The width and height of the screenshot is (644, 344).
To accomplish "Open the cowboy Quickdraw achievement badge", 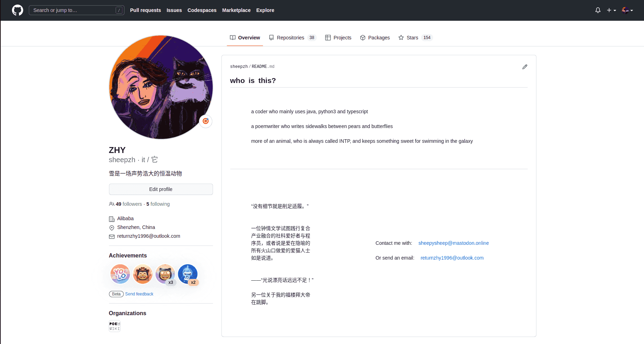I will [143, 274].
